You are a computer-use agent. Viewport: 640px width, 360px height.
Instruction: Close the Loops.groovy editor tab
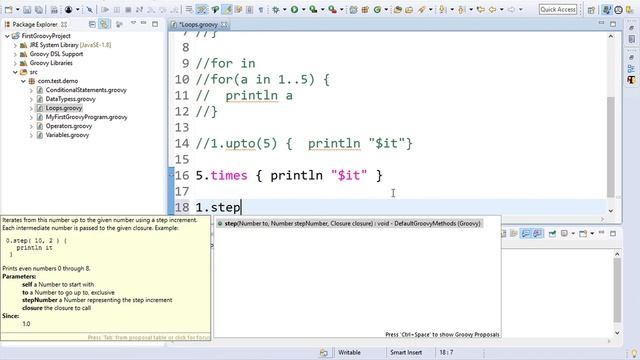(x=224, y=25)
